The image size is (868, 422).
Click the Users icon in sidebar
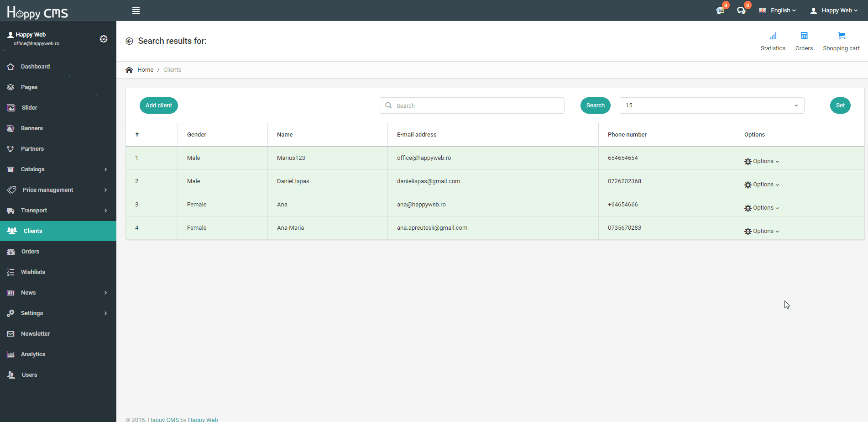pos(11,375)
